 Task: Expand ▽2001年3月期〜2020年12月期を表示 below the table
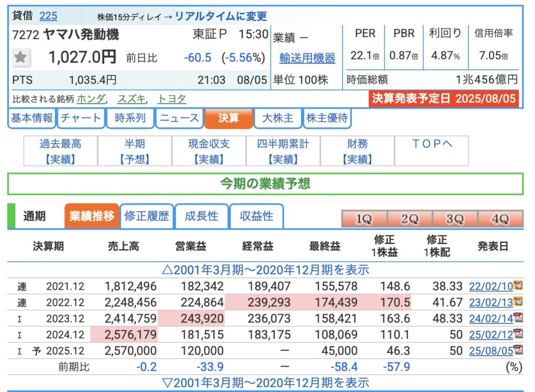pyautogui.click(x=265, y=383)
